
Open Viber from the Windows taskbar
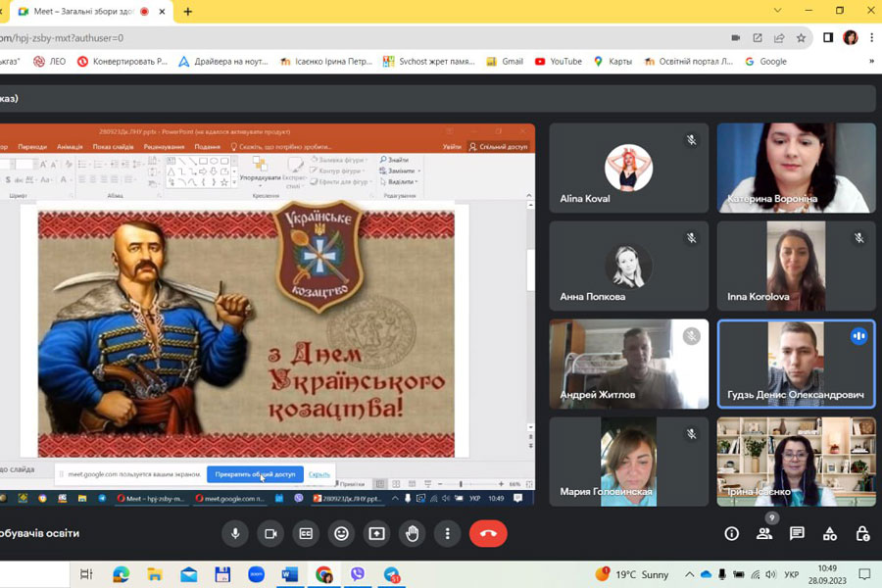pos(358,574)
